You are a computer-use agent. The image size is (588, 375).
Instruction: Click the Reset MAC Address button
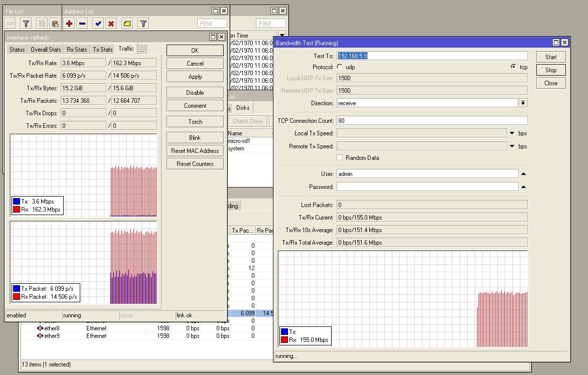coord(195,150)
